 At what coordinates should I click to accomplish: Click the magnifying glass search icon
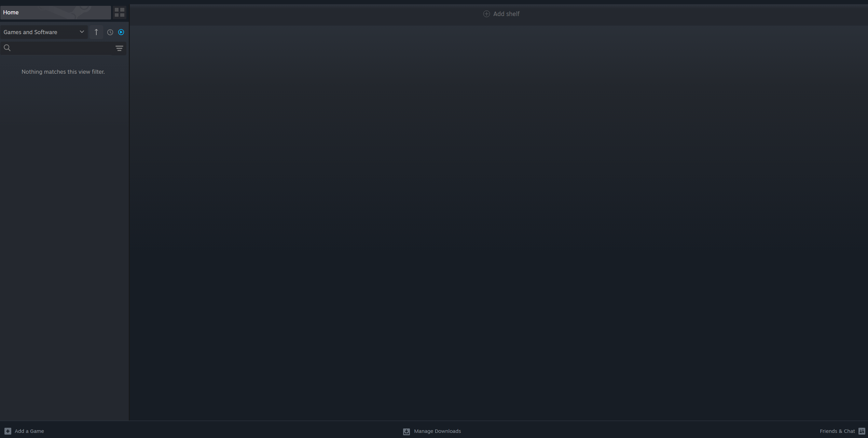7,48
